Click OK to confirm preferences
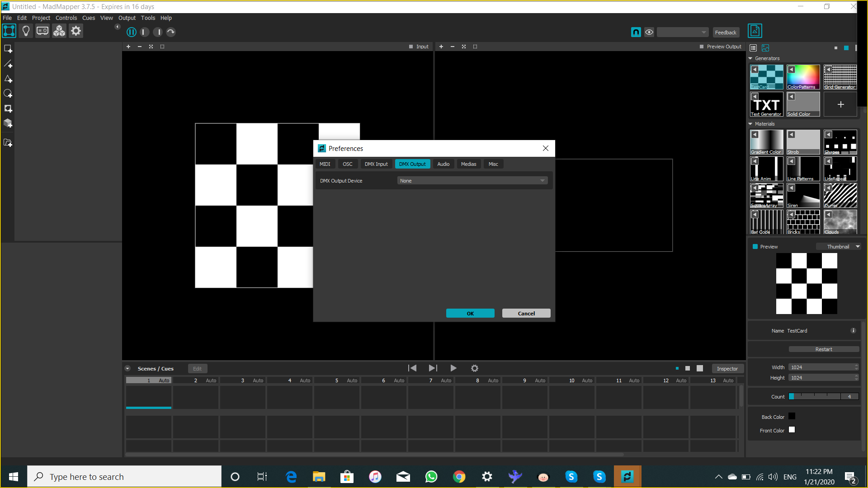Image resolution: width=868 pixels, height=488 pixels. click(x=470, y=313)
